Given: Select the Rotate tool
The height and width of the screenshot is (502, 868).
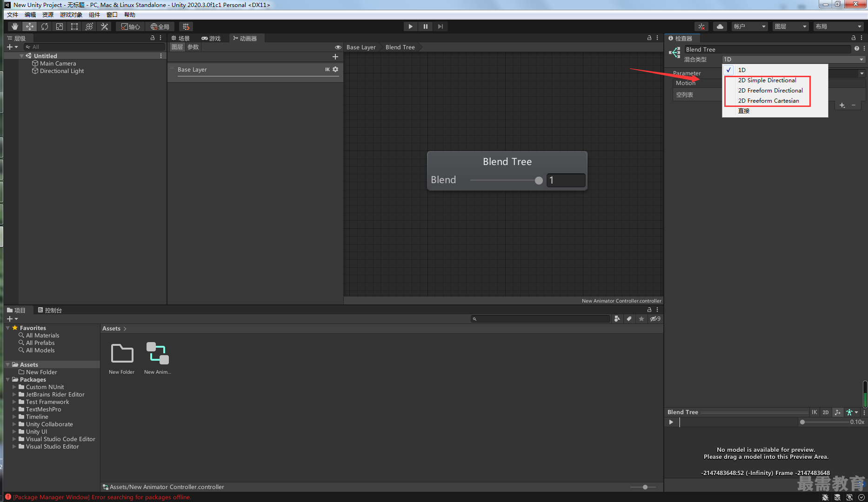Looking at the screenshot, I should pyautogui.click(x=45, y=26).
